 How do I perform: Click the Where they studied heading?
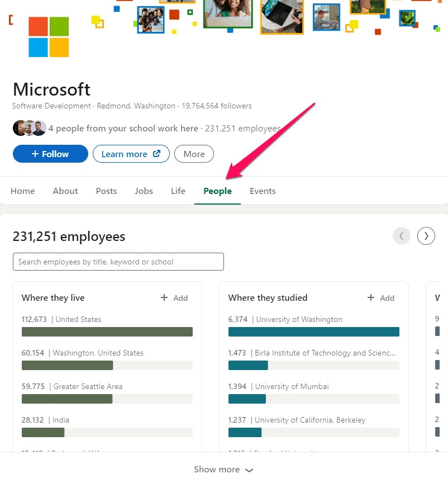pyautogui.click(x=268, y=298)
